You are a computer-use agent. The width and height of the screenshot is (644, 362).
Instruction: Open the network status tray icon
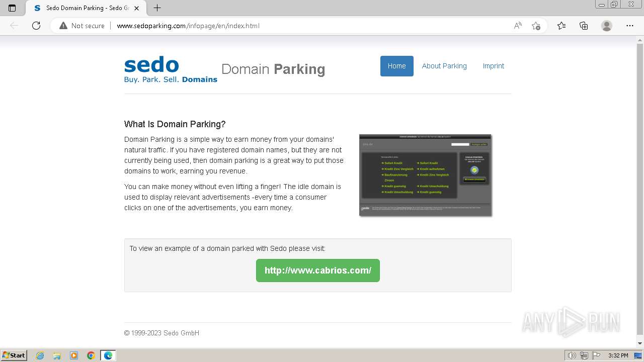(584, 355)
